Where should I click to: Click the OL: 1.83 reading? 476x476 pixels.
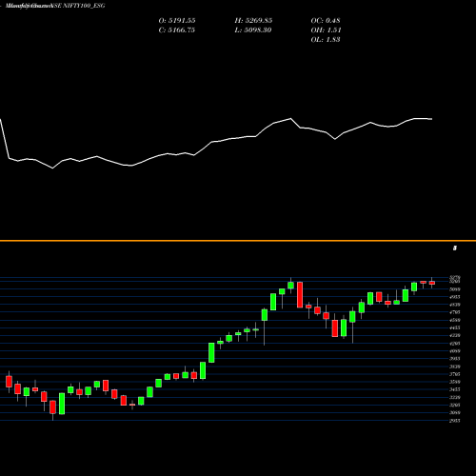pos(326,40)
